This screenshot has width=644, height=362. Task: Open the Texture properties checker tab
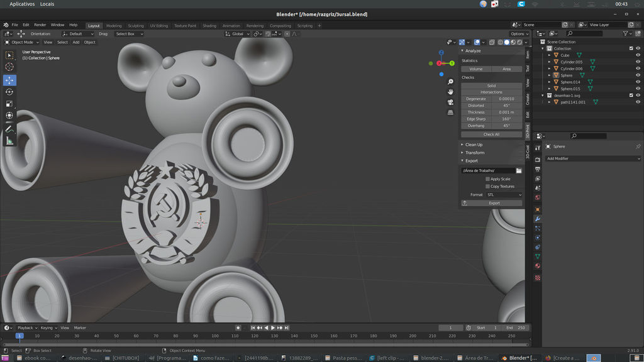(537, 278)
